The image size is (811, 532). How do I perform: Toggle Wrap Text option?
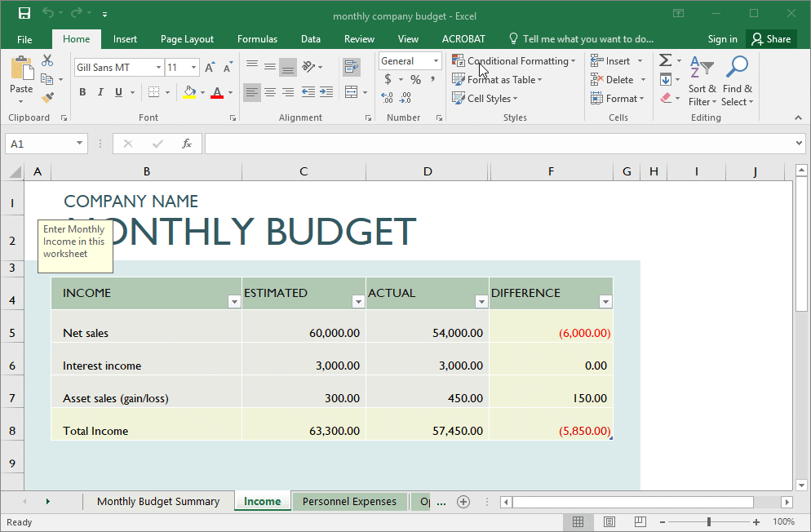coord(352,67)
